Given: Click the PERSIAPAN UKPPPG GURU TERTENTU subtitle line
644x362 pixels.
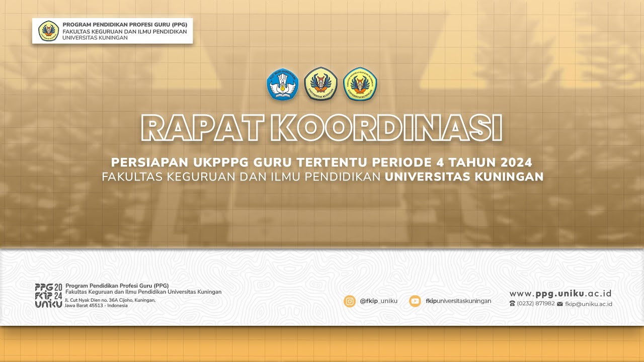Looking at the screenshot, I should point(321,162).
